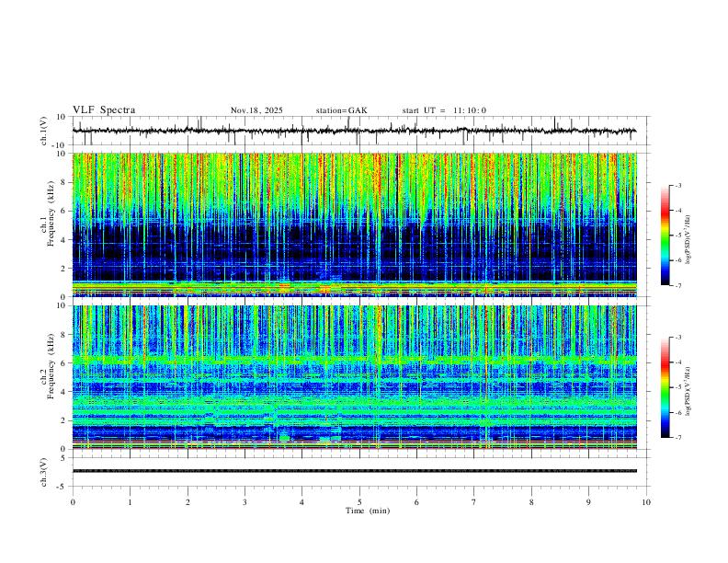This screenshot has width=728, height=563.
Task: Click the time axis tick label "3"
Action: 245,502
